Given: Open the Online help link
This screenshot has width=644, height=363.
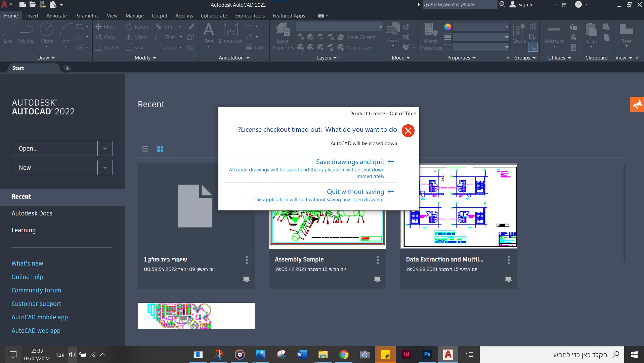Looking at the screenshot, I should pos(28,277).
